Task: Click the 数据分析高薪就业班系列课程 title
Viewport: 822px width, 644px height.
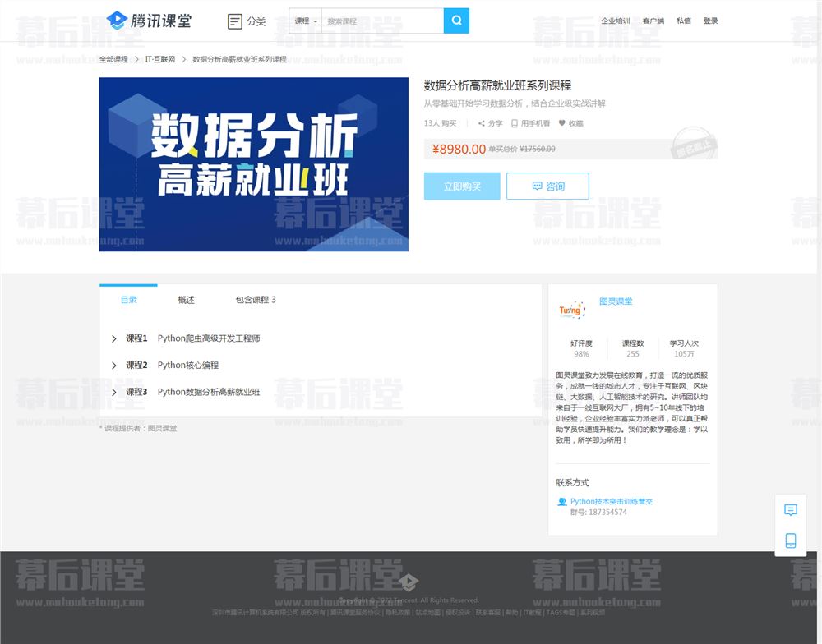Action: 497,85
